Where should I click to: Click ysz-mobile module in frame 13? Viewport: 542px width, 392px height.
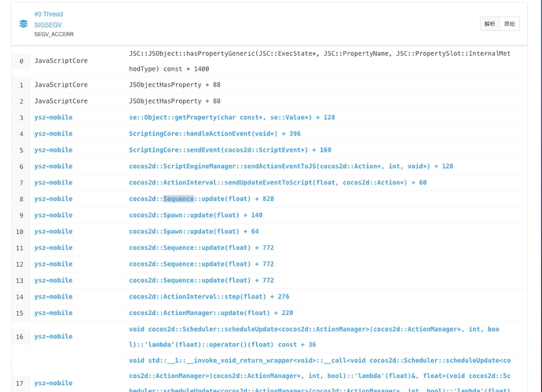point(53,280)
